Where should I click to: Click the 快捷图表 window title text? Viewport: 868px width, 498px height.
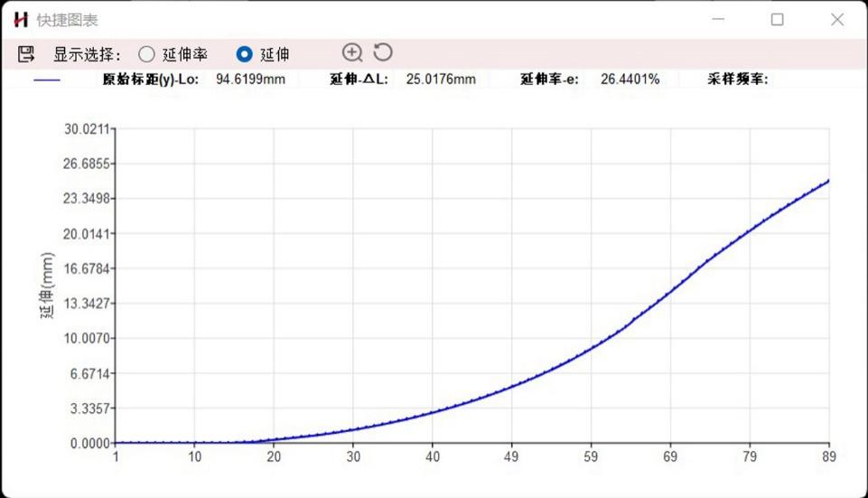click(x=67, y=20)
